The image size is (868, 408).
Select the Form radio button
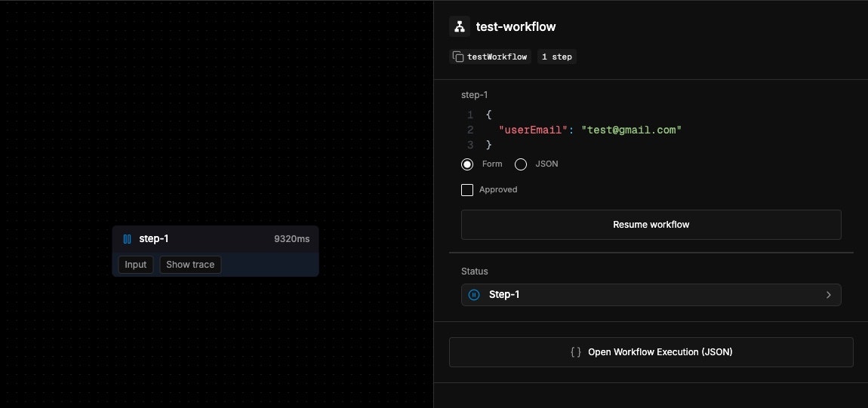tap(467, 164)
